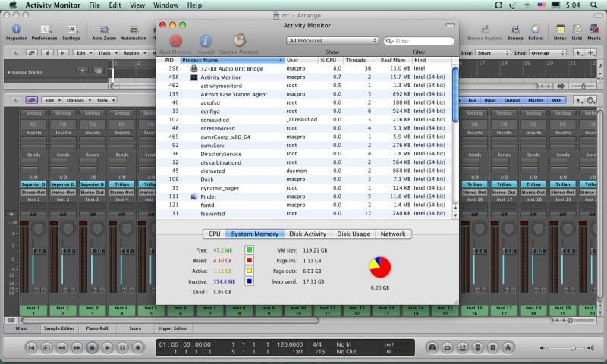Screen dimensions: 607x364
Task: Toggle the purple mixer link button
Action: pos(32,100)
